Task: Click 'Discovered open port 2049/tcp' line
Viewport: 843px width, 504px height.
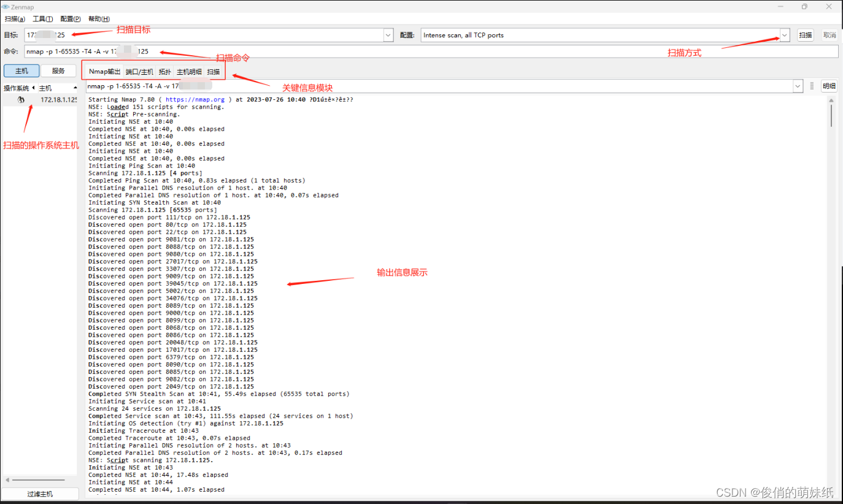Action: click(x=171, y=386)
